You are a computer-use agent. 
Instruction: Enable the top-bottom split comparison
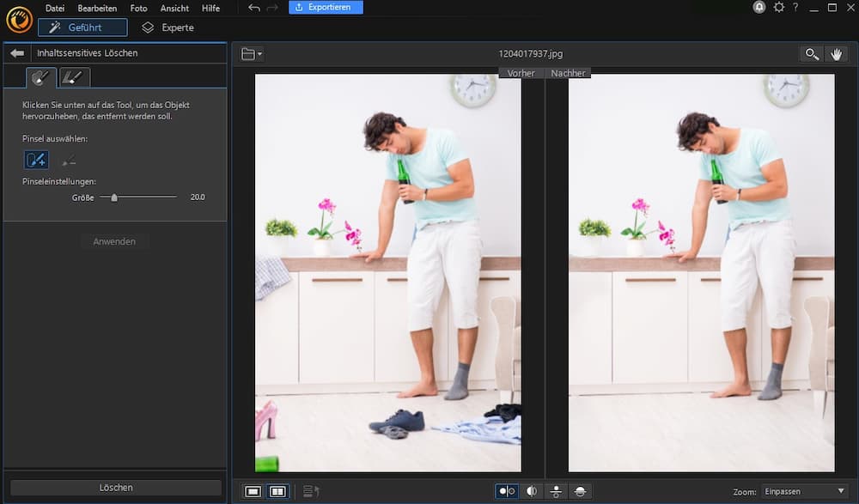pyautogui.click(x=557, y=489)
